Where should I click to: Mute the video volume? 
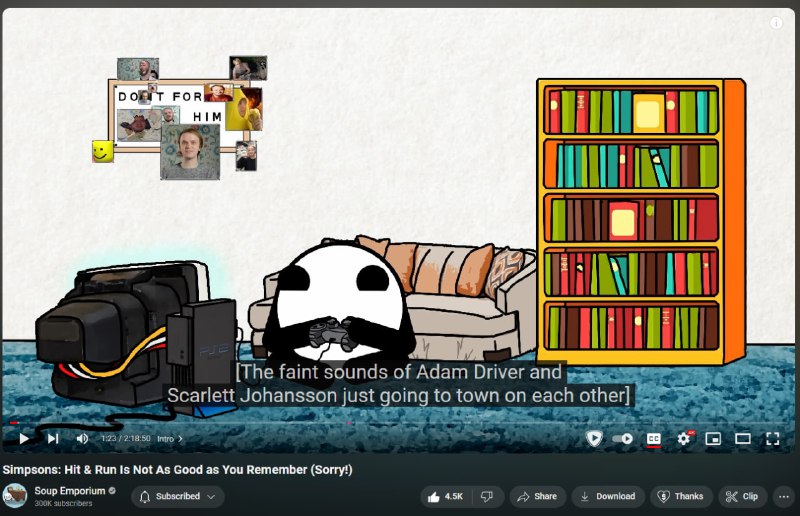pos(82,438)
